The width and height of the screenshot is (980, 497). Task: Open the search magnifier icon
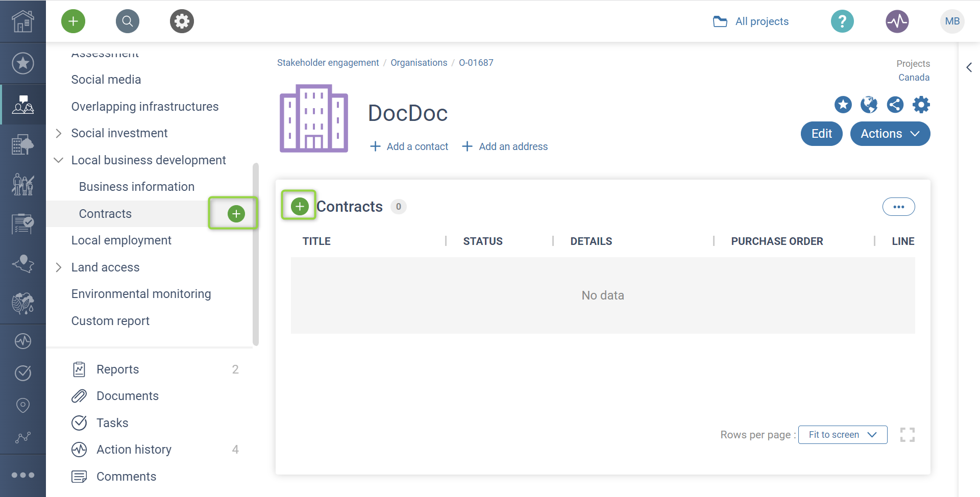[x=128, y=21]
